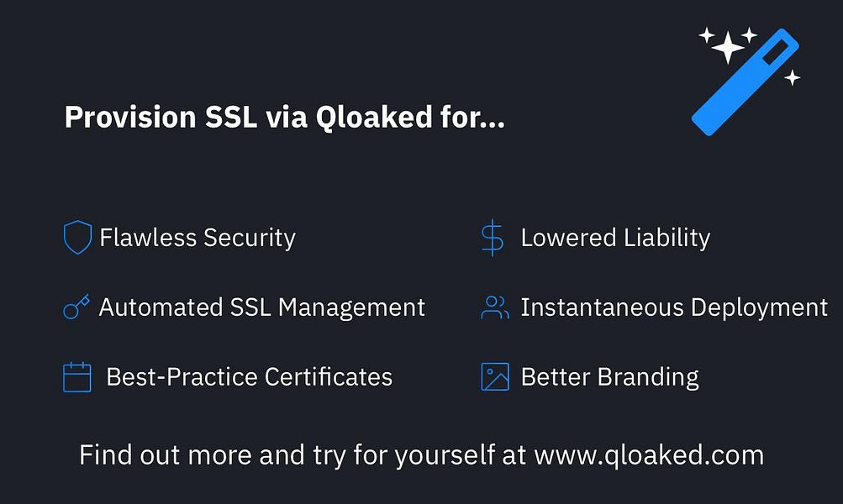This screenshot has width=843, height=504.
Task: Select the Better Branding label
Action: point(609,377)
